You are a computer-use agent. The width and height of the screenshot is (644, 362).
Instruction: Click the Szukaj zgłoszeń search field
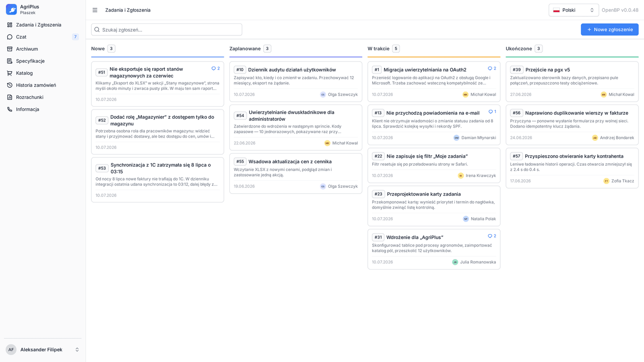167,30
